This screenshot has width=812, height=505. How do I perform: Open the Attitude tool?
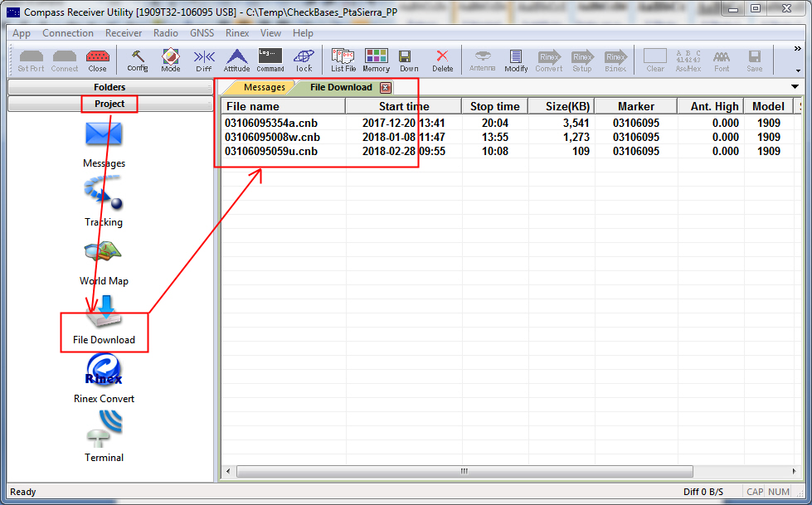pos(236,61)
